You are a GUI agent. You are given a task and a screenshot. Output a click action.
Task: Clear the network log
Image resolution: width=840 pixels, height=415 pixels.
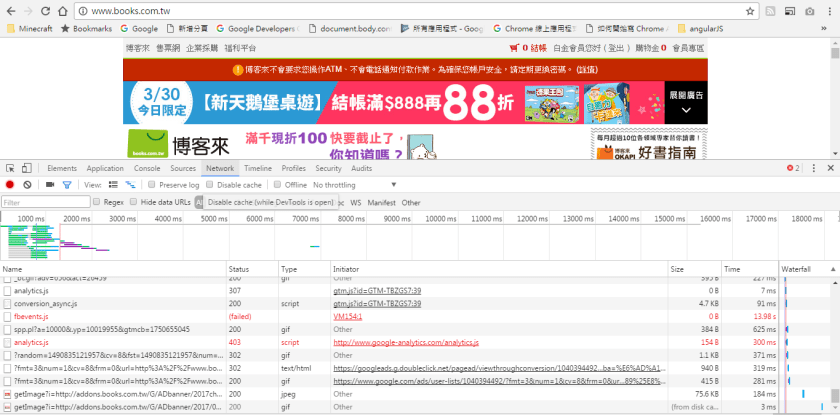pos(28,185)
